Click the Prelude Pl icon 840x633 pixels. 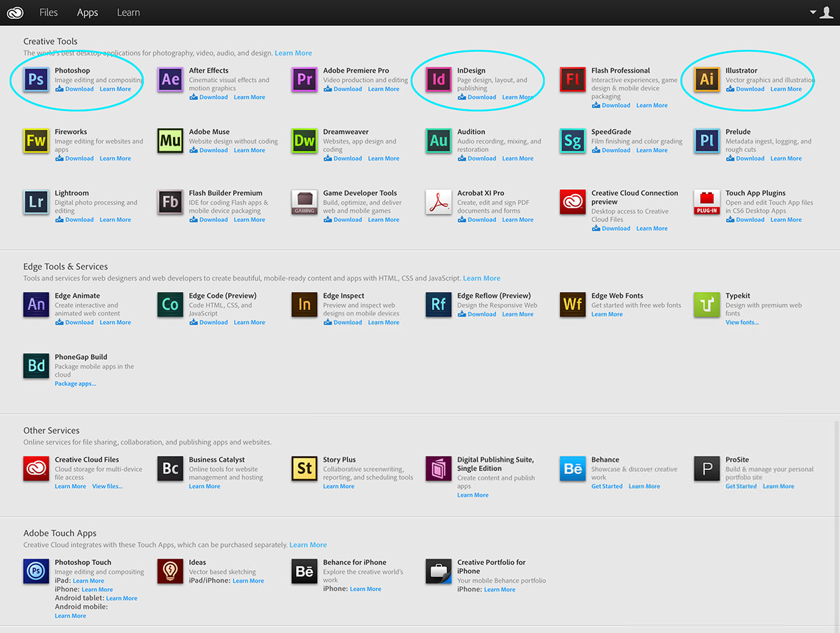point(707,141)
